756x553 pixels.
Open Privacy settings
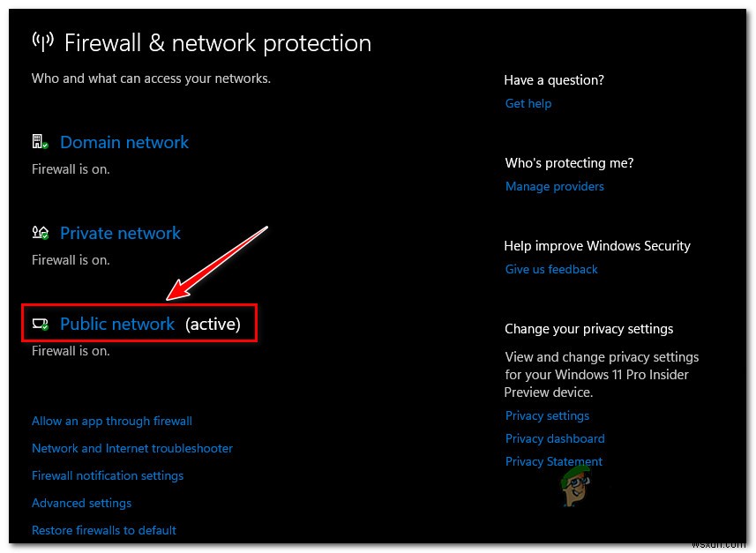[x=547, y=415]
